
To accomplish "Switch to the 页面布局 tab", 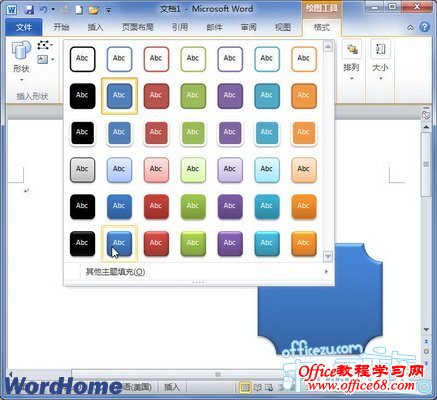I will (x=138, y=27).
